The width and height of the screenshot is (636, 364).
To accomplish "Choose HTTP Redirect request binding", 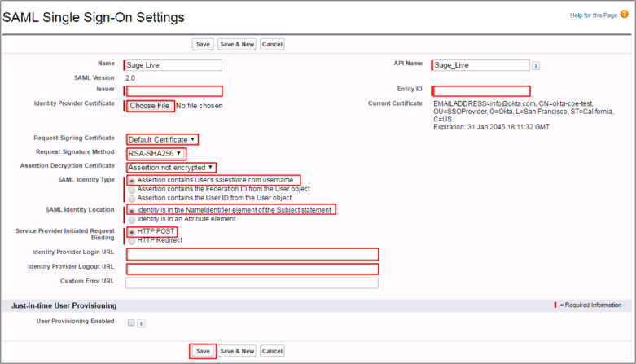I will (132, 240).
